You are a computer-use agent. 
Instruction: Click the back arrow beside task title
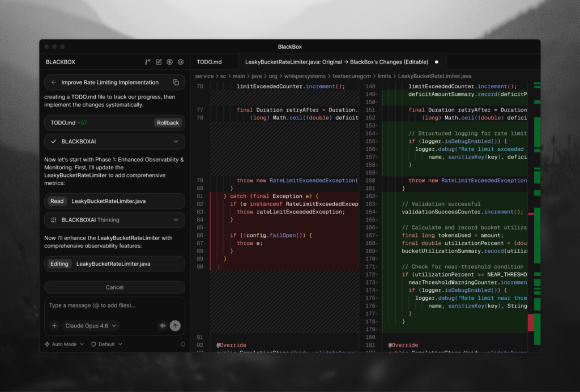(54, 82)
